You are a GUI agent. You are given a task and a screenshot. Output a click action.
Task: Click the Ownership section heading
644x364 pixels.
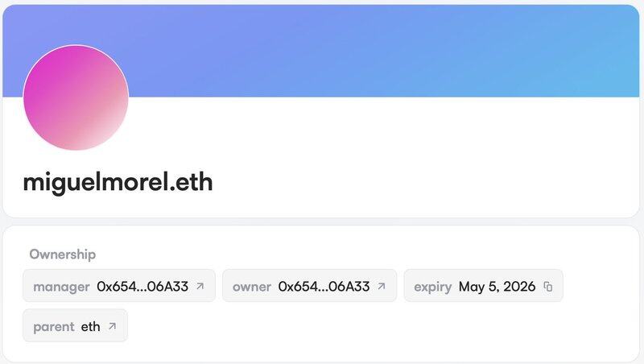(63, 254)
